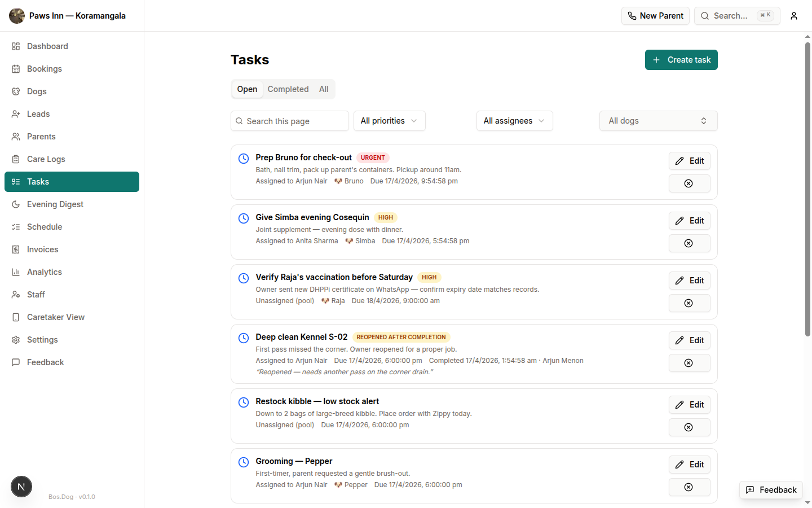Viewport: 812px width, 508px height.
Task: Click the New Parent button
Action: pos(655,15)
